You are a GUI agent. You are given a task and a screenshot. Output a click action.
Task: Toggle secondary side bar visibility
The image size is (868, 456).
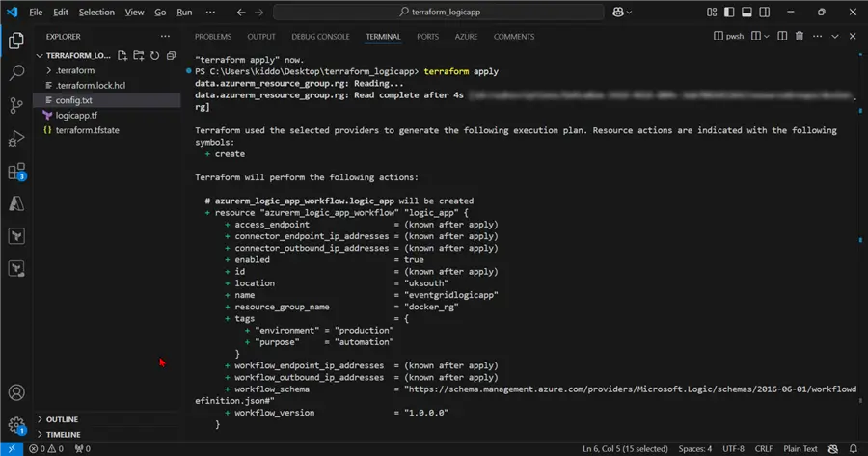pyautogui.click(x=765, y=12)
